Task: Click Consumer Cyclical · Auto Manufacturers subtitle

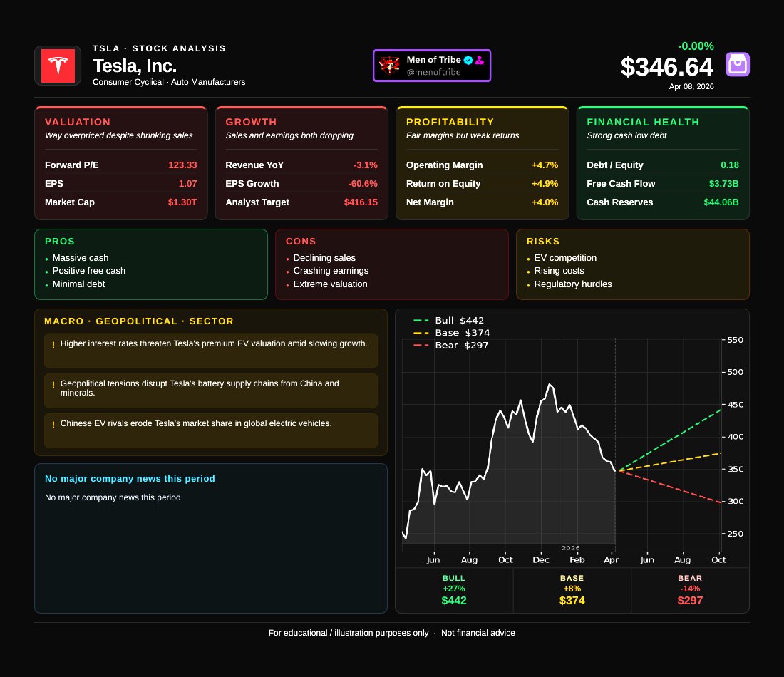Action: (x=169, y=82)
